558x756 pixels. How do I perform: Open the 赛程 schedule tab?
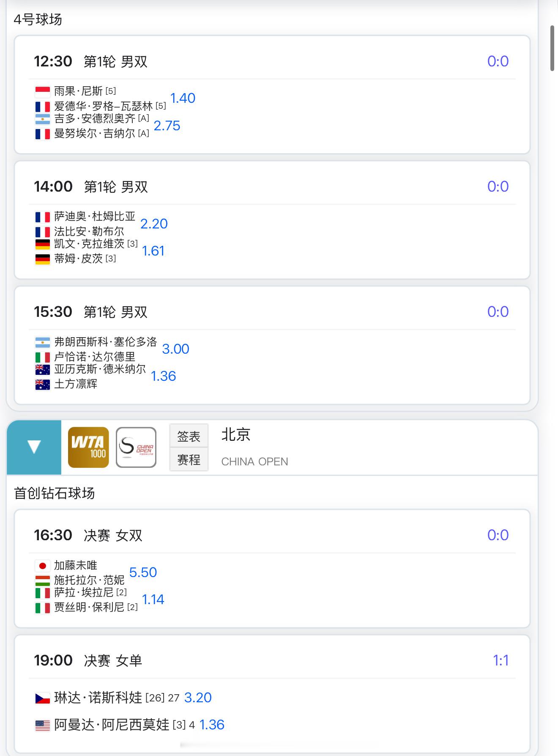[189, 459]
